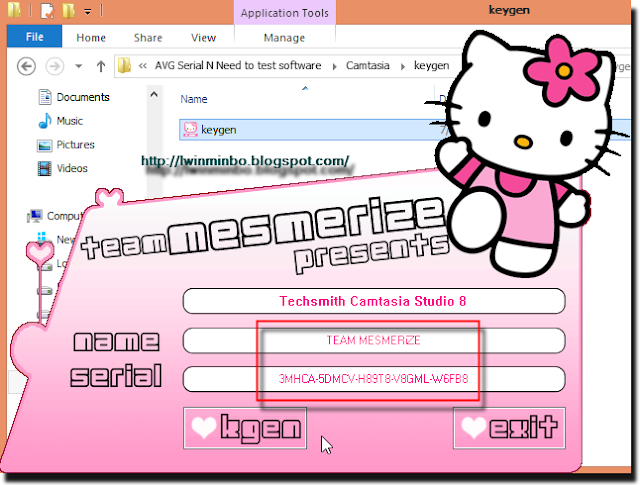Open Documents in navigation pane
640x485 pixels.
pos(83,97)
